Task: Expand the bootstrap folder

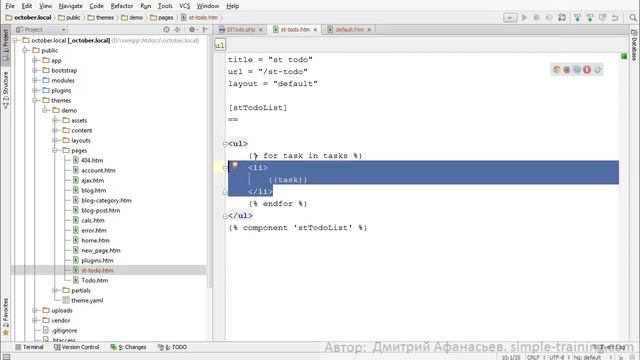Action: pos(35,70)
